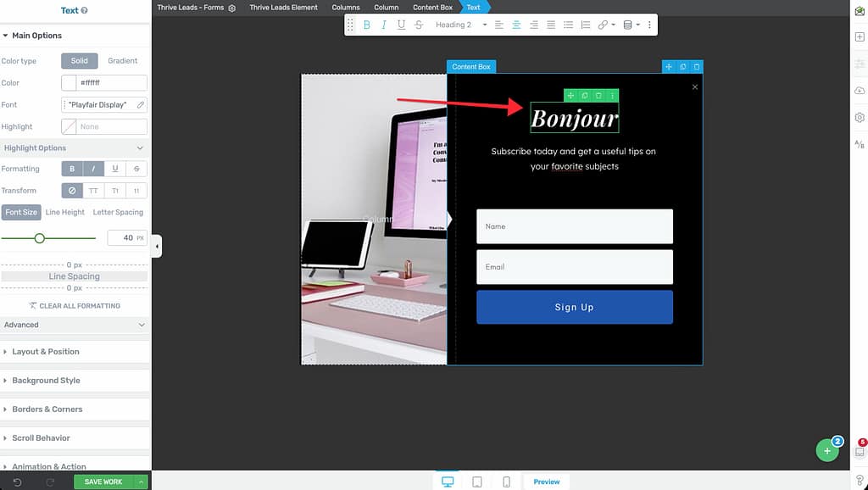868x490 pixels.
Task: Toggle bold in the floating text toolbar
Action: click(367, 25)
